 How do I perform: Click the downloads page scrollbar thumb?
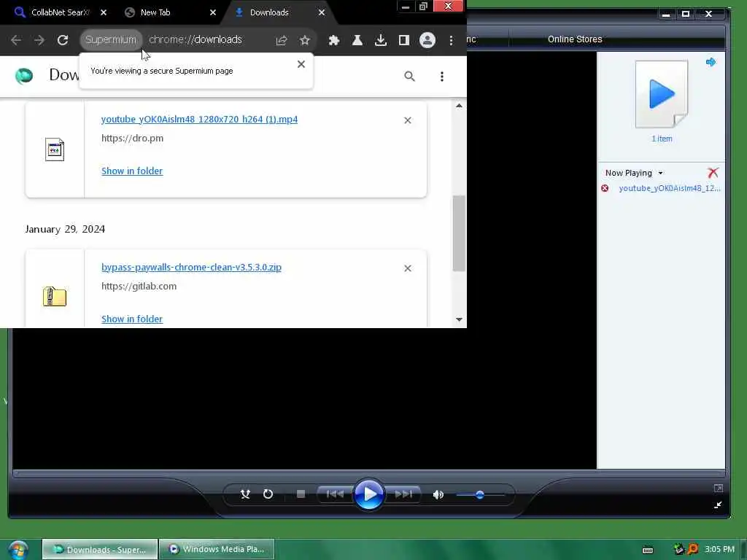459,233
